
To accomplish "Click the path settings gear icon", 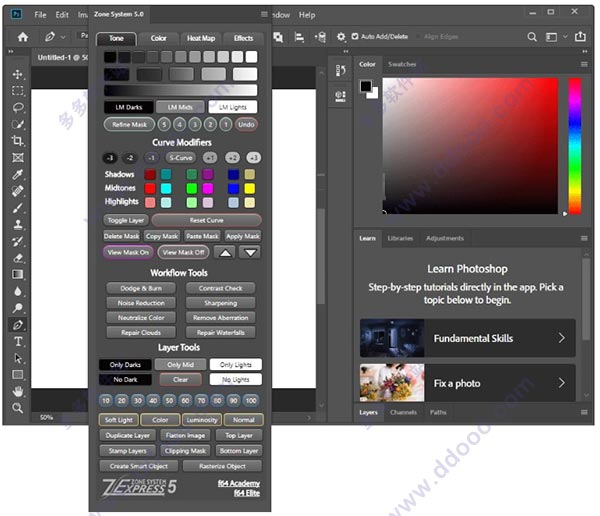I will tap(341, 37).
